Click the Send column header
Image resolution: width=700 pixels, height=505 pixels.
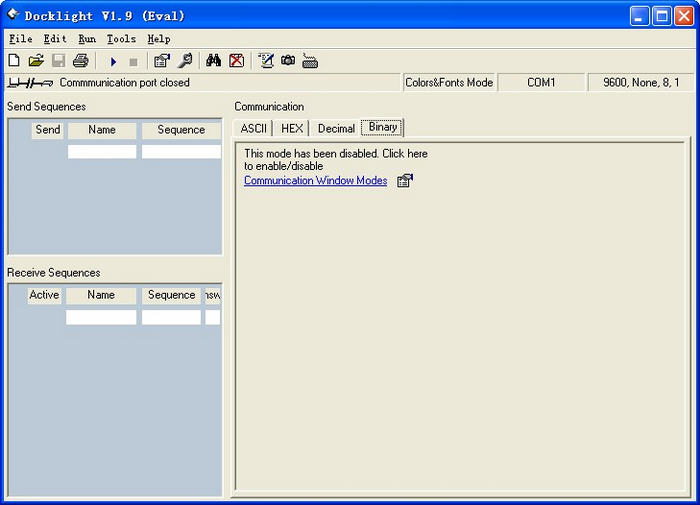point(48,129)
